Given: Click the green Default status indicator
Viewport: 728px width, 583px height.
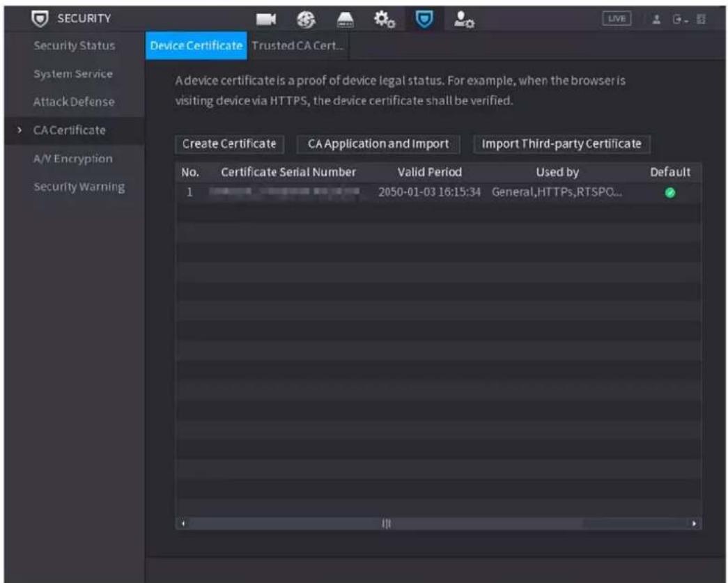Looking at the screenshot, I should 670,193.
